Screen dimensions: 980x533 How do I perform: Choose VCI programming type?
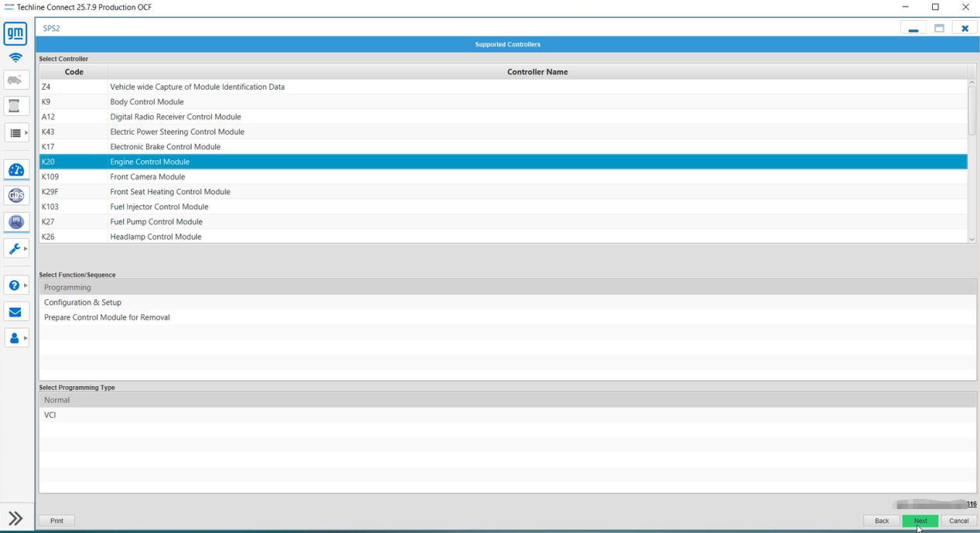50,415
